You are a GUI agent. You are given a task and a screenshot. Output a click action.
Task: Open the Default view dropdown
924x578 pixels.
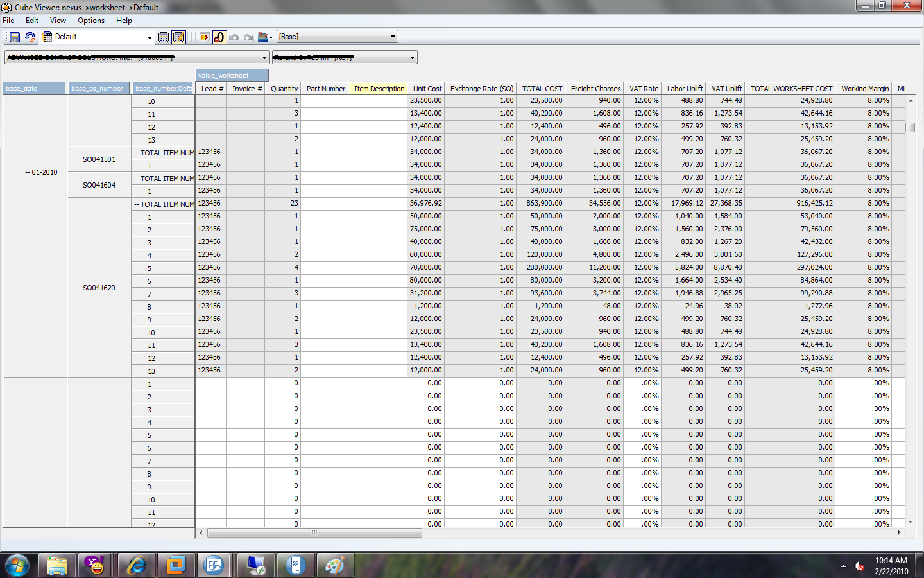[150, 37]
